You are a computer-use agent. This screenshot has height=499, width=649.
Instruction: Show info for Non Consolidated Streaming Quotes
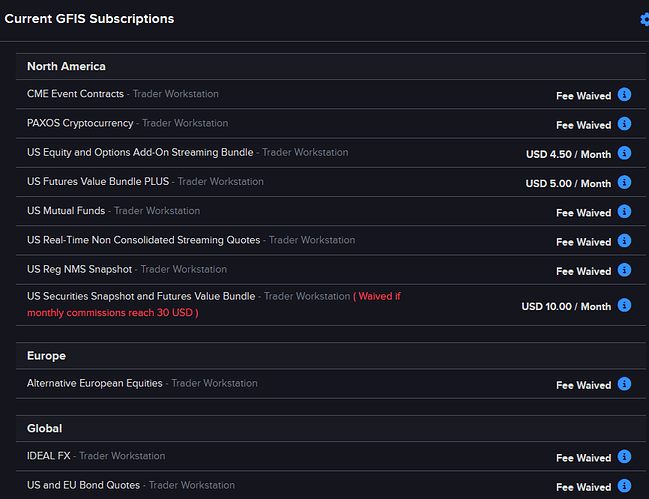click(x=624, y=241)
